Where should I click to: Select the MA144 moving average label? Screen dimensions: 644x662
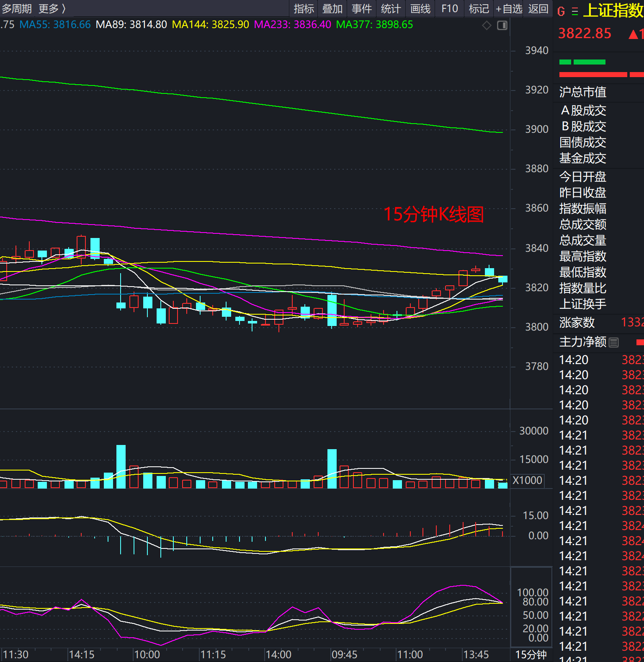pyautogui.click(x=210, y=25)
